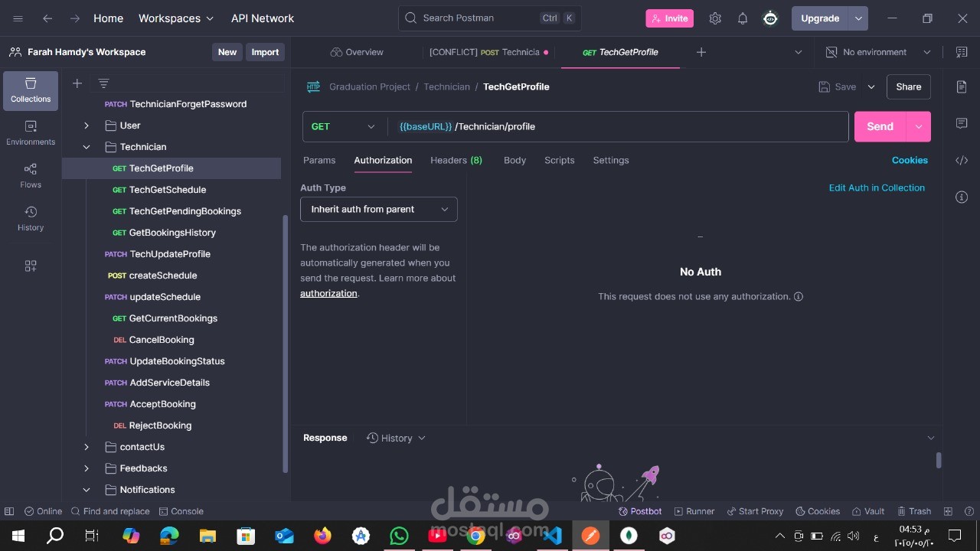Open Edit Auth in Collection link

[877, 188]
